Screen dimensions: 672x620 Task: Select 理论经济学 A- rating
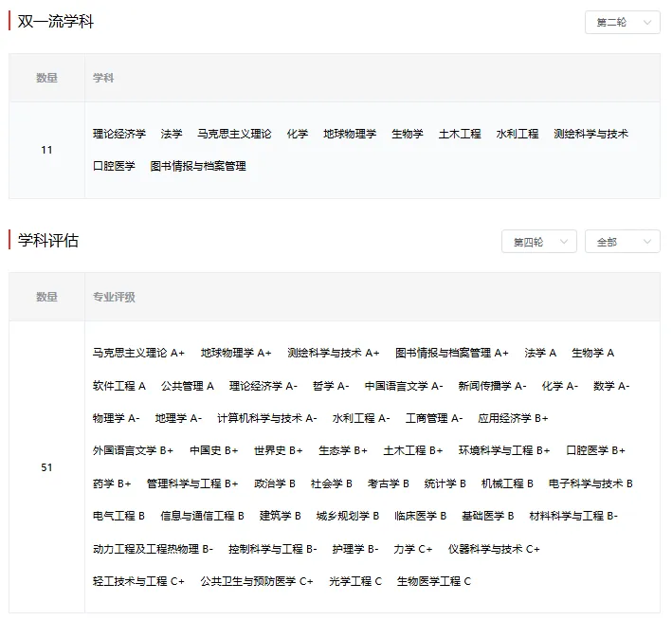[x=263, y=386]
